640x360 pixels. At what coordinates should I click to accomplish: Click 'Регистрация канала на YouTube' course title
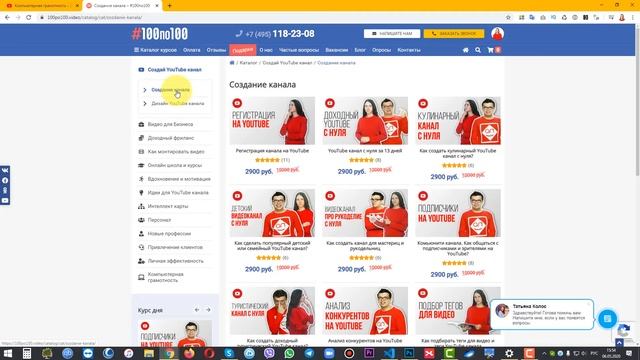[x=272, y=151]
